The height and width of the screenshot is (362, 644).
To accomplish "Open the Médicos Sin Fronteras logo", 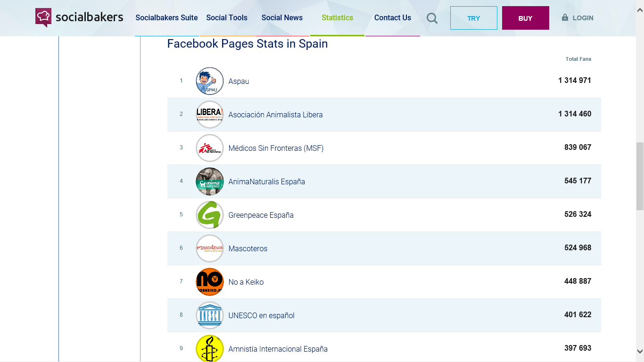I will pos(210,148).
